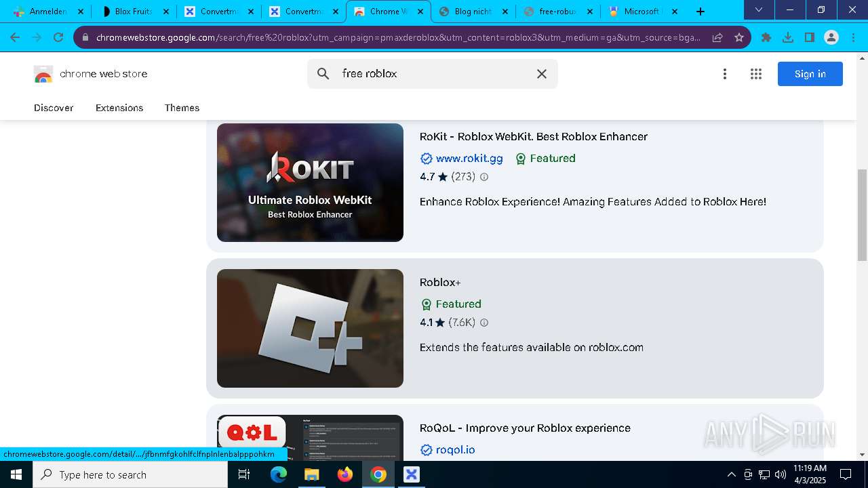Image resolution: width=868 pixels, height=488 pixels.
Task: Click the search magnifier icon
Action: 323,74
